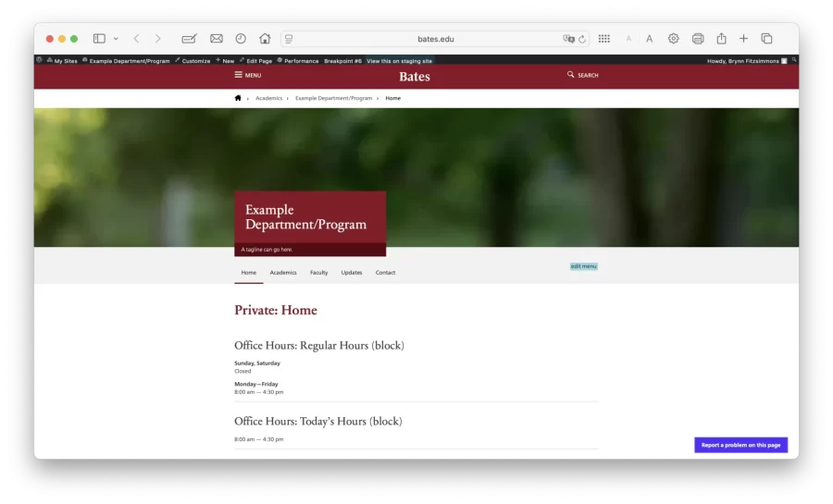Select the Home tab
This screenshot has height=504, width=833.
tap(249, 273)
